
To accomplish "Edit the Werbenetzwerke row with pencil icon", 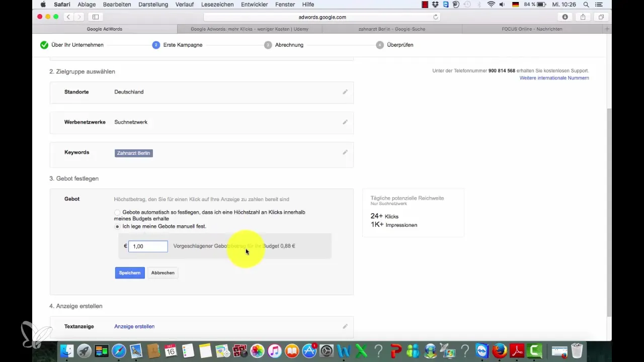I will [345, 122].
